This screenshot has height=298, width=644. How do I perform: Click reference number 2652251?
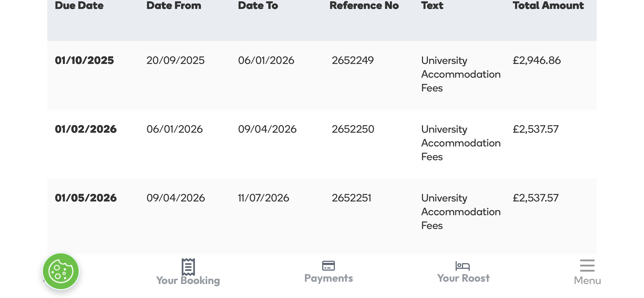click(x=352, y=198)
